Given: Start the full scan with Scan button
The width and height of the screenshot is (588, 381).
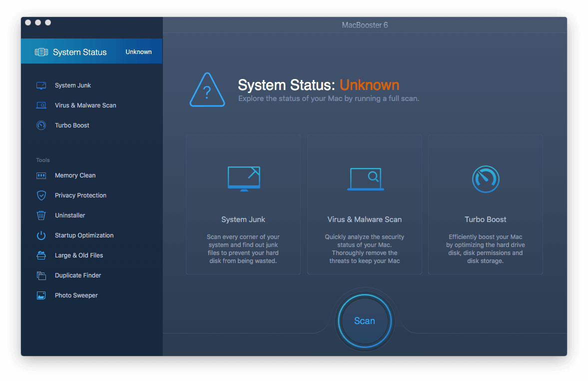Looking at the screenshot, I should [x=365, y=321].
